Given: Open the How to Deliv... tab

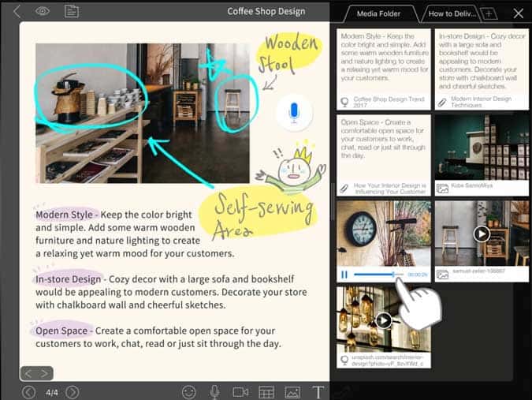Looking at the screenshot, I should tap(452, 14).
